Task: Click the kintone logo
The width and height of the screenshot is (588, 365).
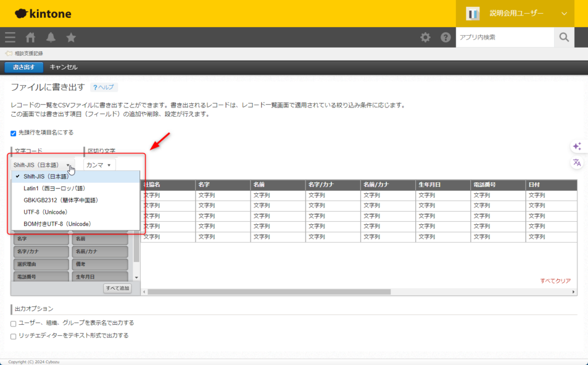Action: (42, 13)
